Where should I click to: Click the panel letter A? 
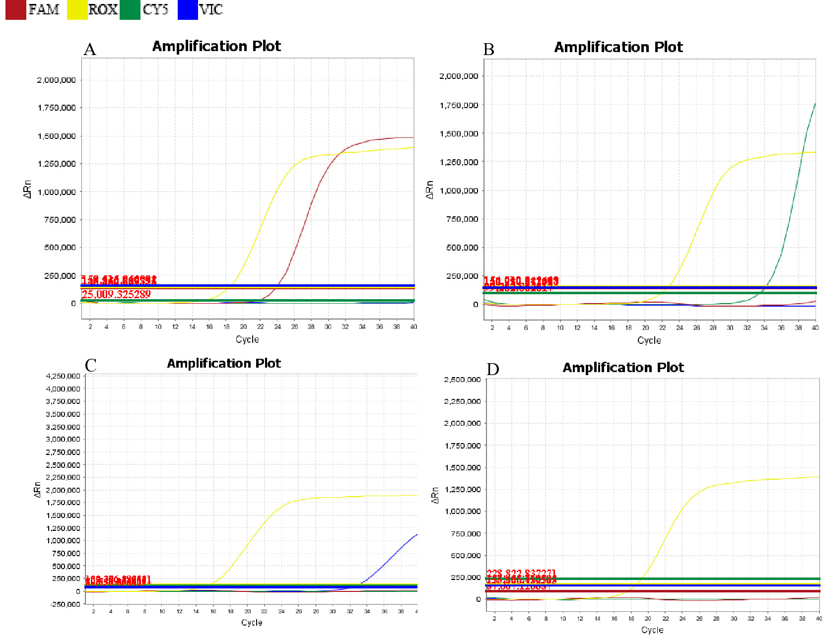tap(90, 49)
